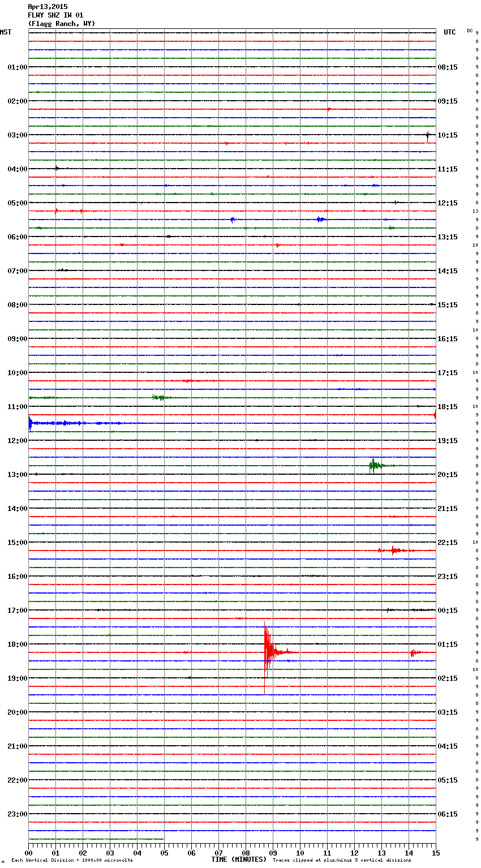Click the 09:15 UTC time label

coord(448,101)
